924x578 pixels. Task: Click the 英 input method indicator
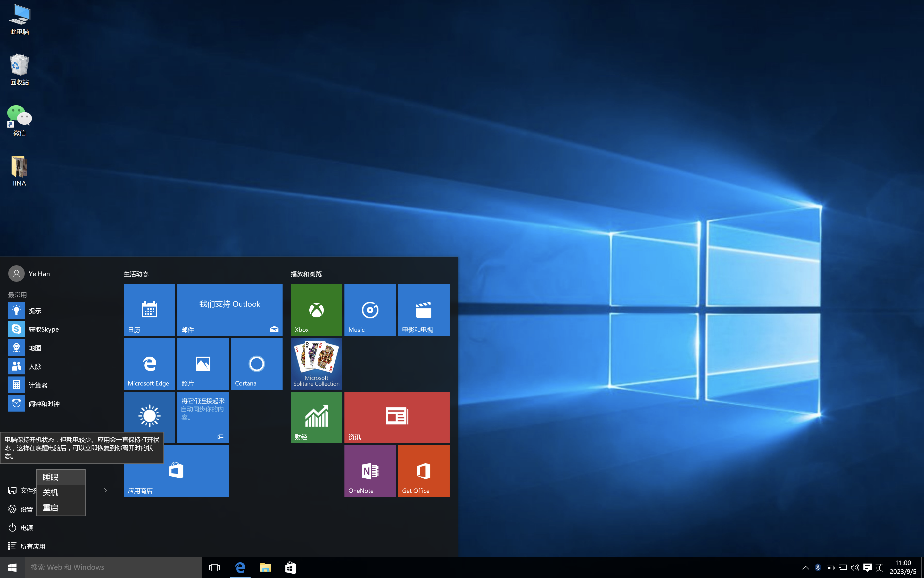coord(880,568)
